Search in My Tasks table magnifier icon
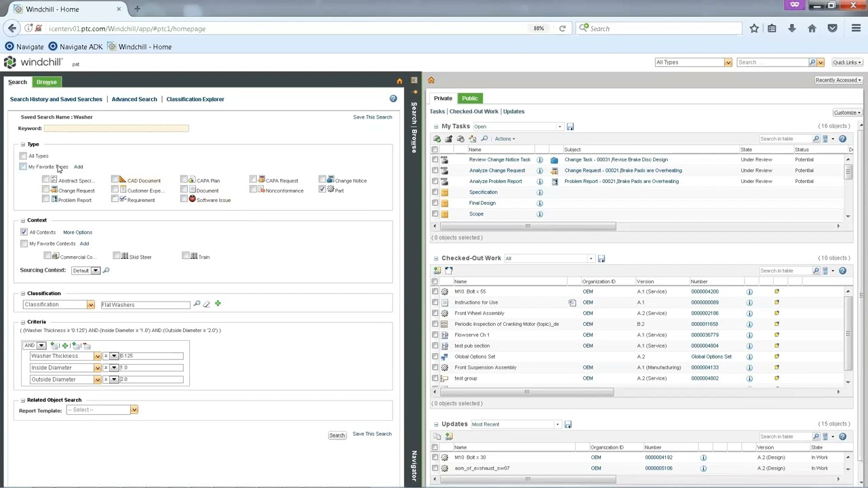Viewport: 868px width, 488px height. click(x=816, y=139)
